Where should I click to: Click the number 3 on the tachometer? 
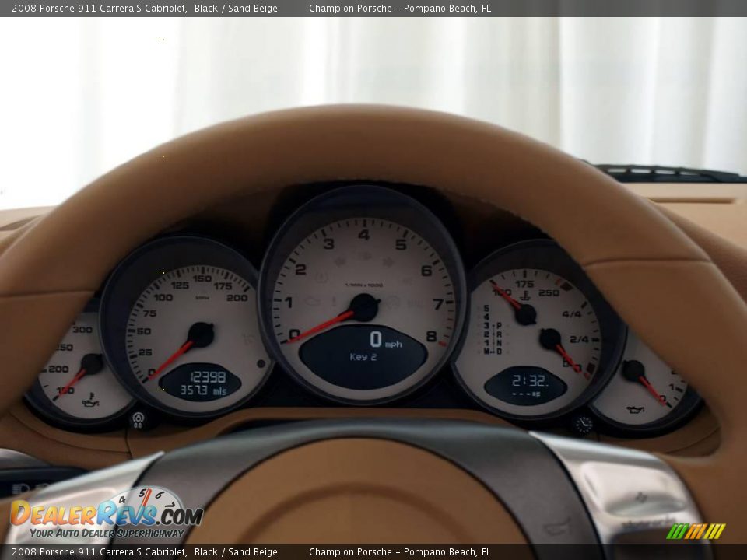click(328, 243)
